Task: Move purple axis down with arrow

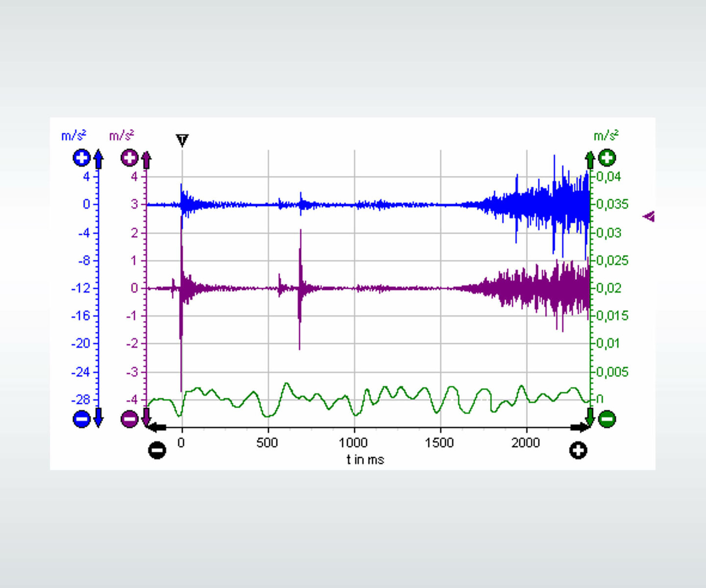Action: pyautogui.click(x=146, y=417)
